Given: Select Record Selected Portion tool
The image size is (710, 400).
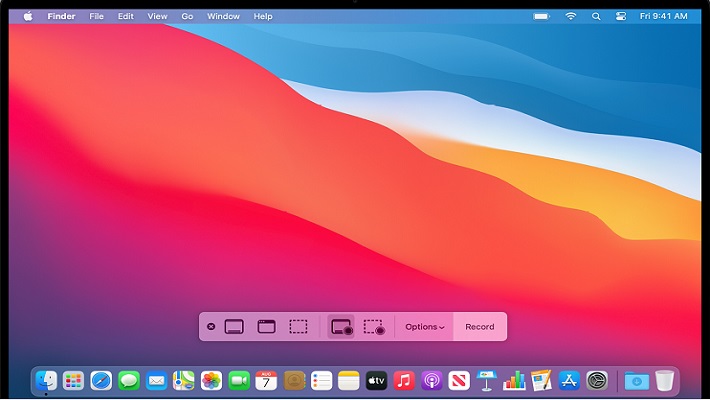Looking at the screenshot, I should 374,327.
